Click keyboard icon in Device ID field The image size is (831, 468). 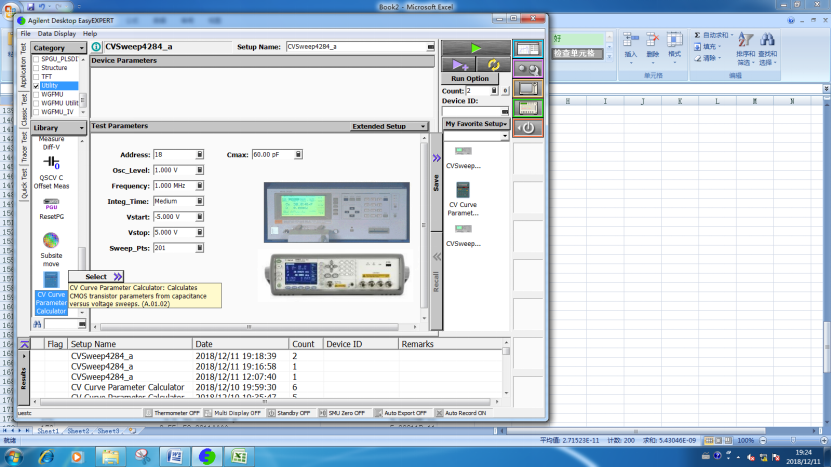[505, 111]
